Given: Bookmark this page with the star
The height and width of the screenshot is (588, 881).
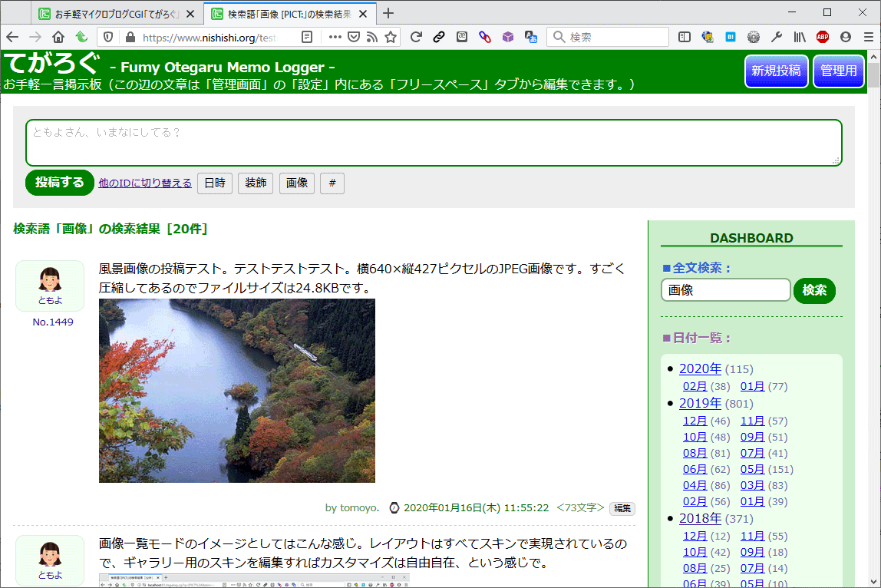Looking at the screenshot, I should (x=391, y=37).
